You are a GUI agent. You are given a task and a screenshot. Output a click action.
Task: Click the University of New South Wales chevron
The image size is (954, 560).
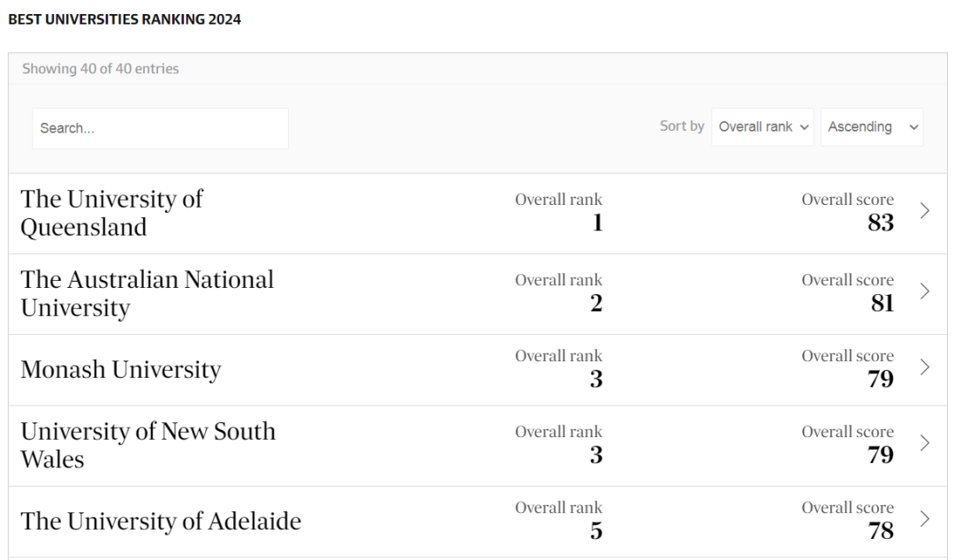click(x=925, y=443)
